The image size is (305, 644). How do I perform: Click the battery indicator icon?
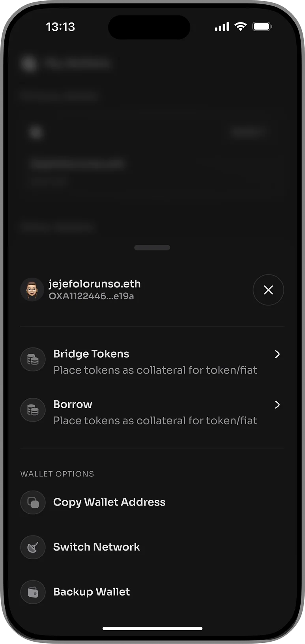pyautogui.click(x=262, y=26)
